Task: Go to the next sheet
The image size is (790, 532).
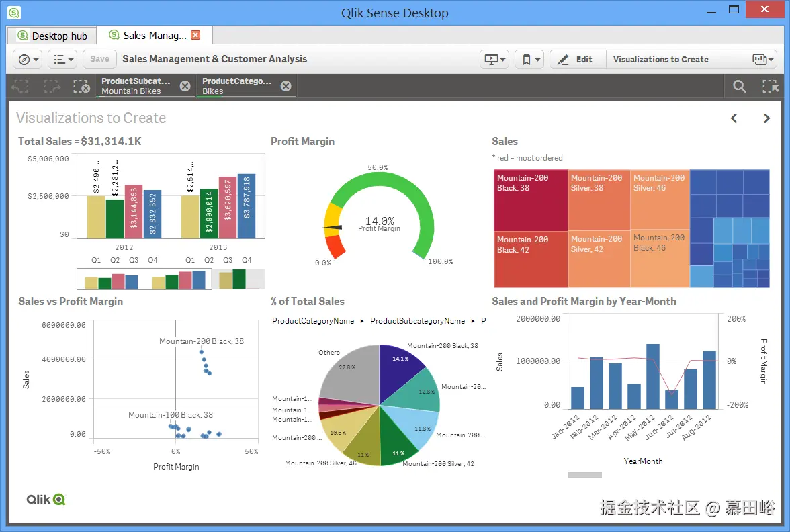Action: (x=766, y=118)
